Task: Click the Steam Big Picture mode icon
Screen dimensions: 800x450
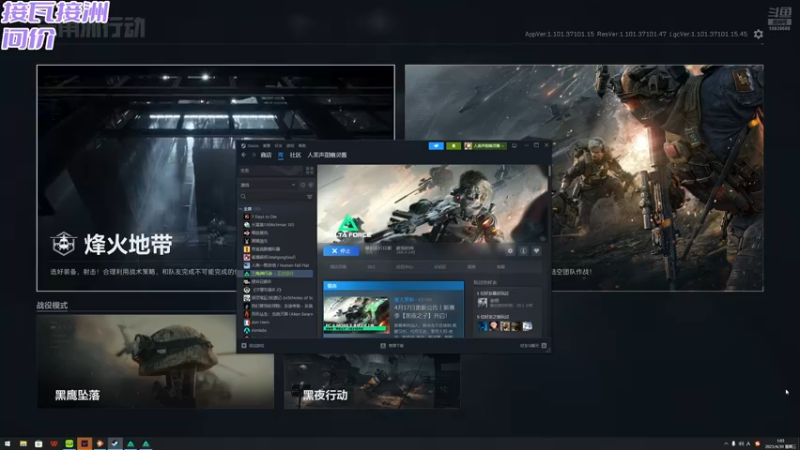Action: click(514, 146)
